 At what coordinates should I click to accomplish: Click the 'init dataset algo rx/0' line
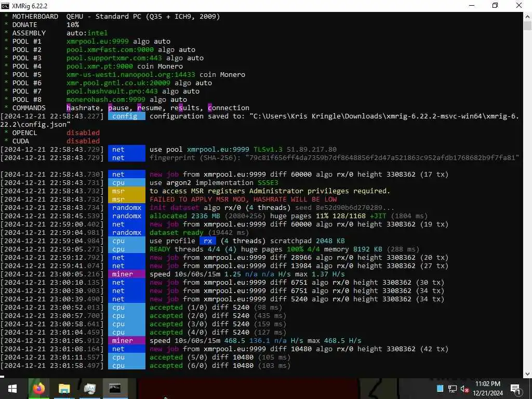(272, 208)
